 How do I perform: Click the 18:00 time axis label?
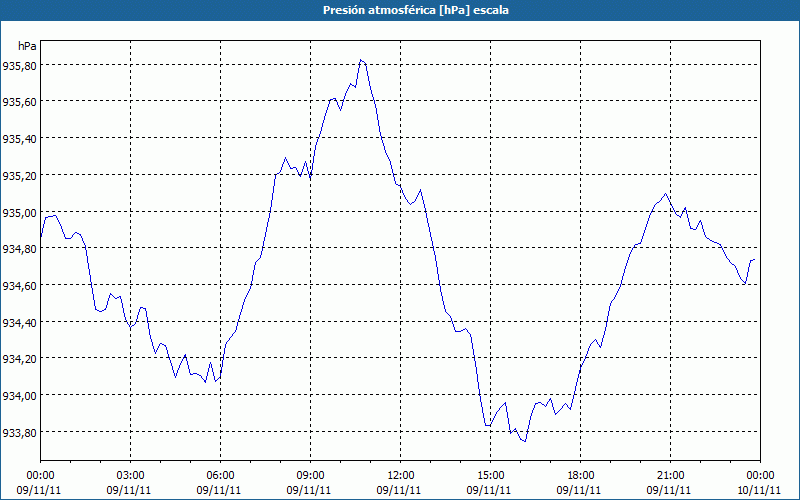click(x=581, y=476)
